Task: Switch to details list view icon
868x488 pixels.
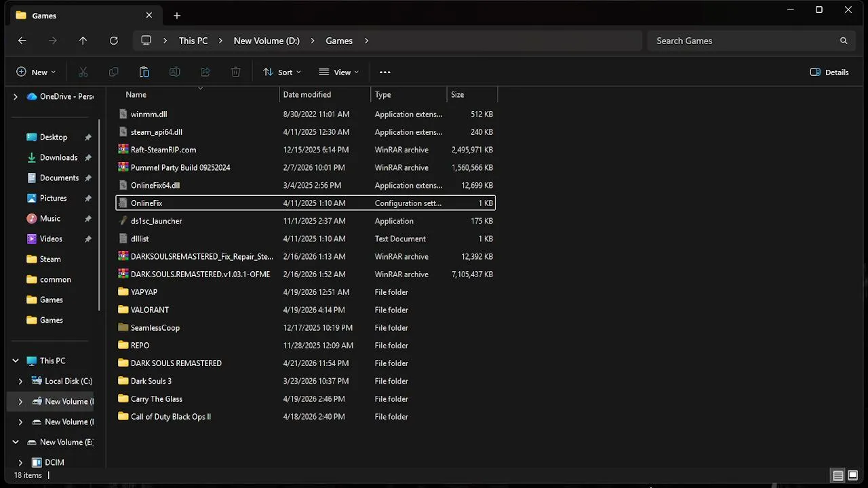Action: [x=838, y=475]
